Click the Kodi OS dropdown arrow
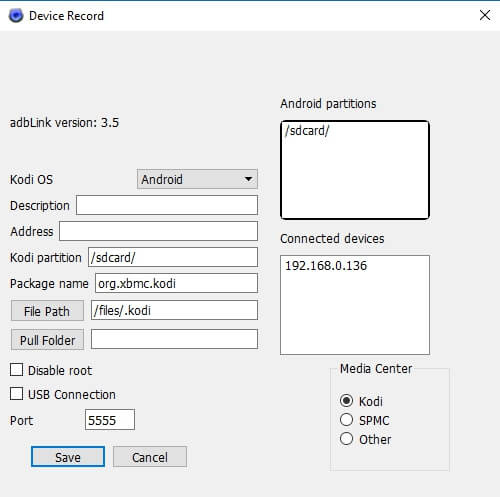 tap(248, 179)
